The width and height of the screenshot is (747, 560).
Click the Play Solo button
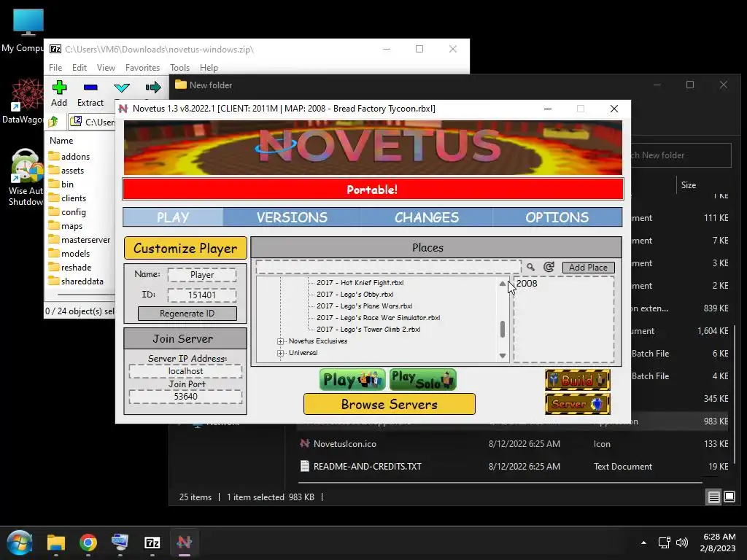click(423, 379)
